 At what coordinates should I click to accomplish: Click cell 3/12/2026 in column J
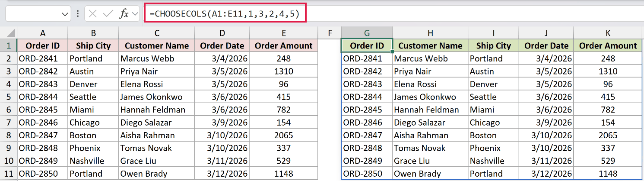(546, 174)
